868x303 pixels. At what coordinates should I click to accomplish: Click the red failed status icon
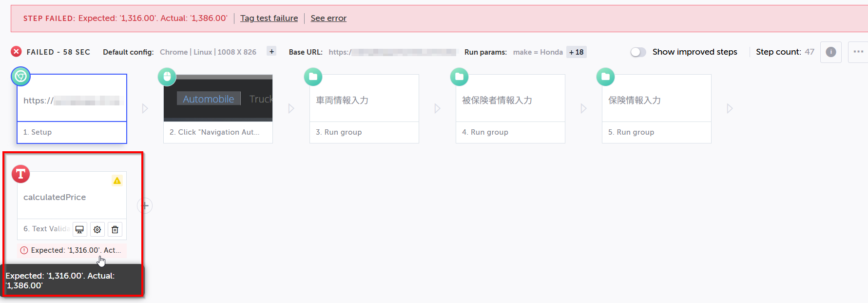[17, 52]
